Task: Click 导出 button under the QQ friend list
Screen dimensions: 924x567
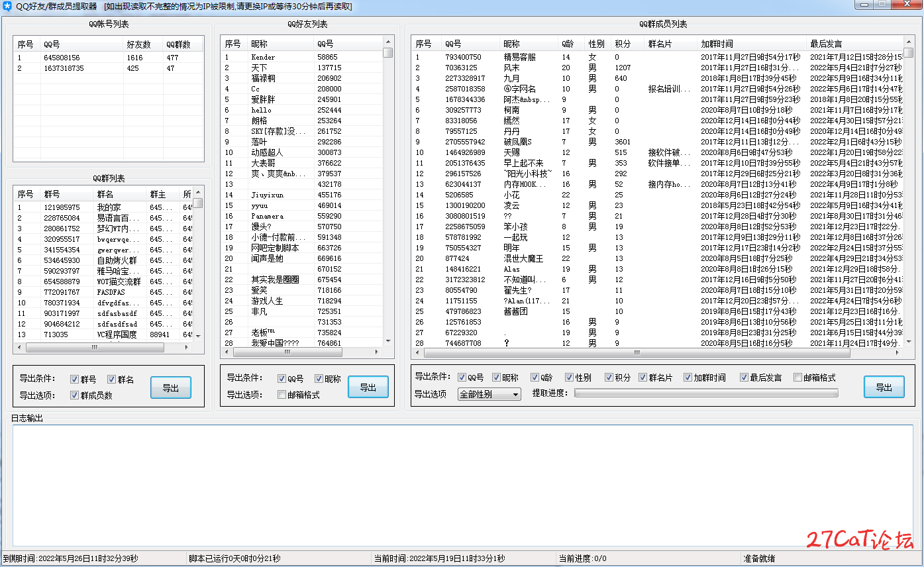Action: (368, 387)
